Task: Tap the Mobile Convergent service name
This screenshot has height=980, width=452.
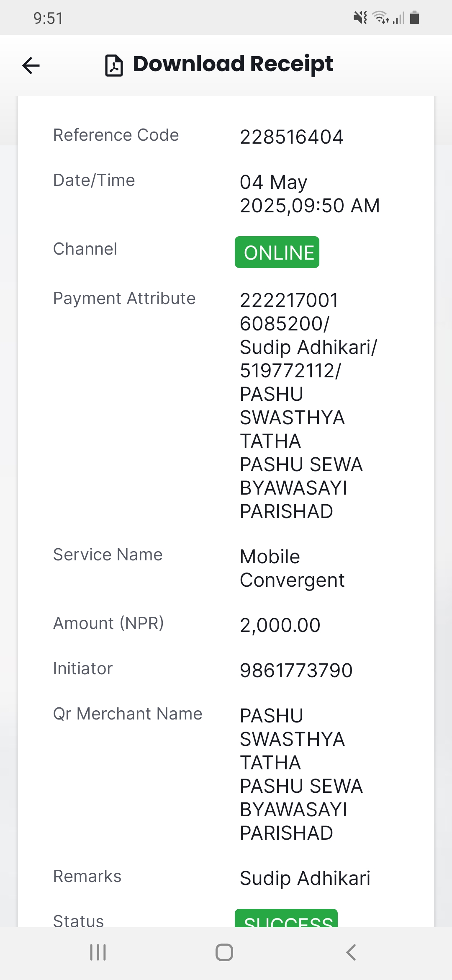Action: pyautogui.click(x=292, y=568)
